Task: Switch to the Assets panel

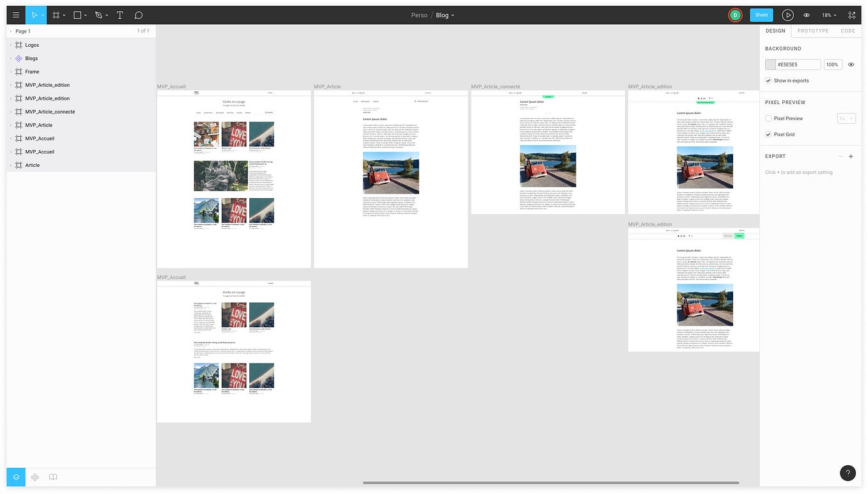Action: (35, 477)
